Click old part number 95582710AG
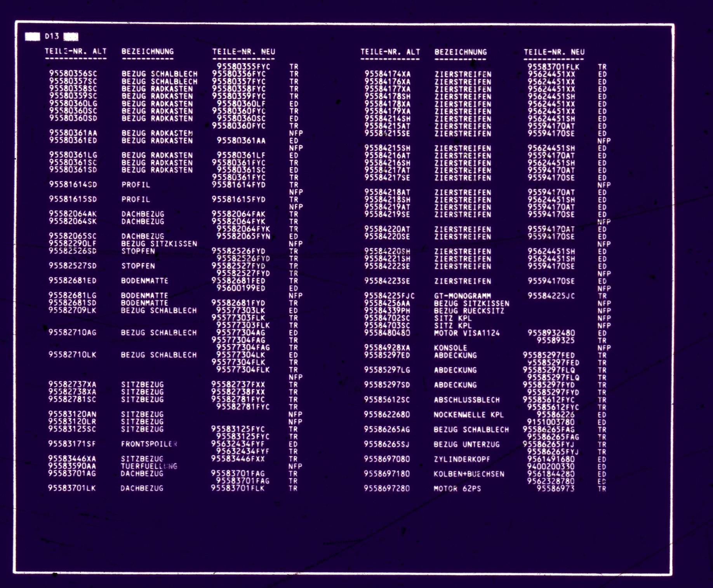This screenshot has height=588, width=713. tap(73, 332)
